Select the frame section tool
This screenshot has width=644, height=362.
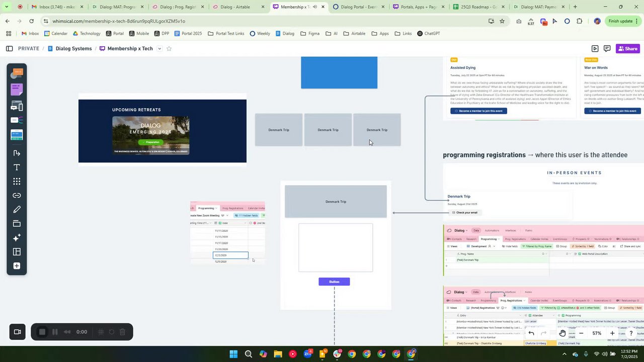tap(17, 224)
